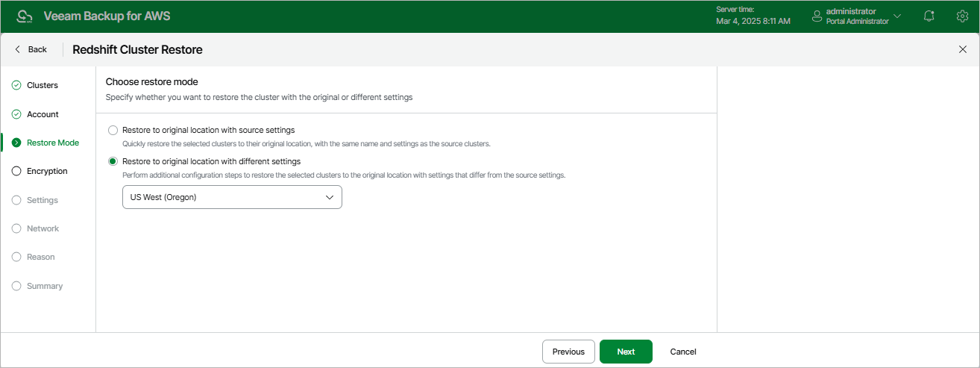Click the Previous button
The width and height of the screenshot is (980, 368).
[x=568, y=352]
